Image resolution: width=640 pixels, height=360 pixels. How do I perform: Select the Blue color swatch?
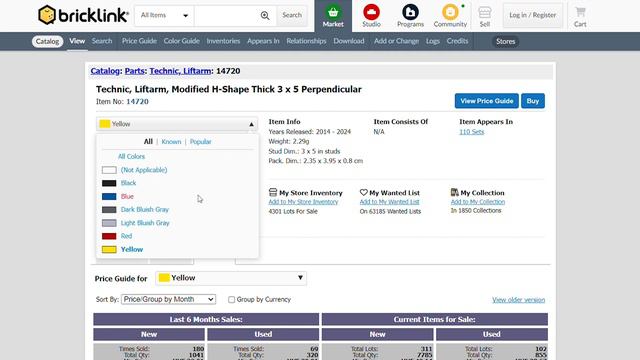(x=109, y=196)
